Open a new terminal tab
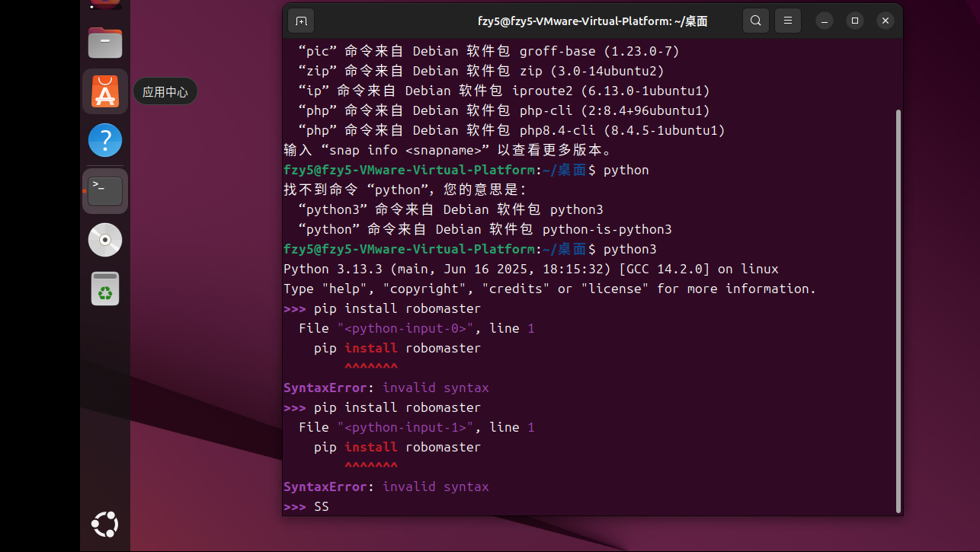980x552 pixels. pyautogui.click(x=301, y=21)
